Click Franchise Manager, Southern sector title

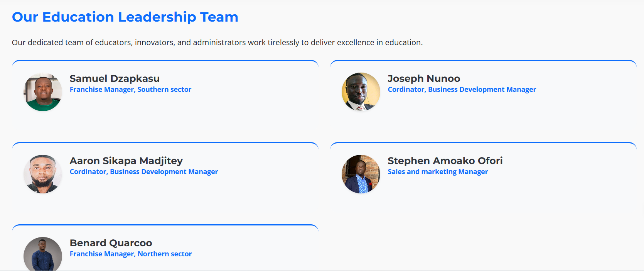point(130,90)
